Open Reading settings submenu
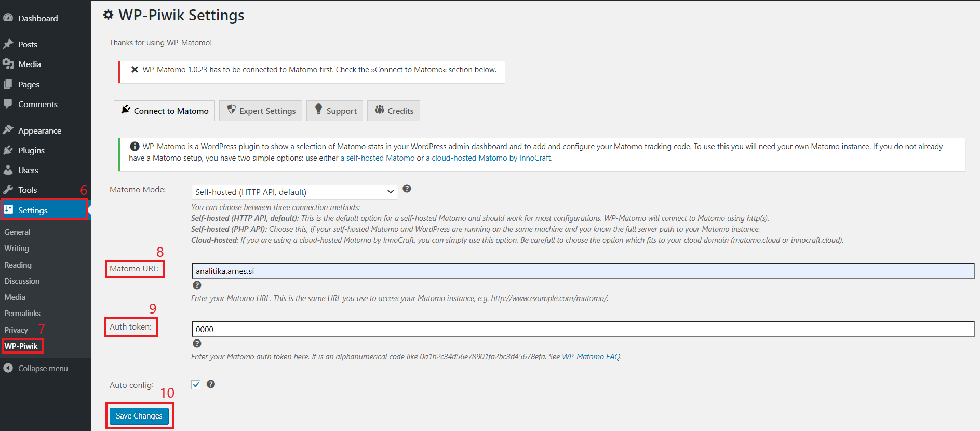This screenshot has width=980, height=431. (x=18, y=265)
